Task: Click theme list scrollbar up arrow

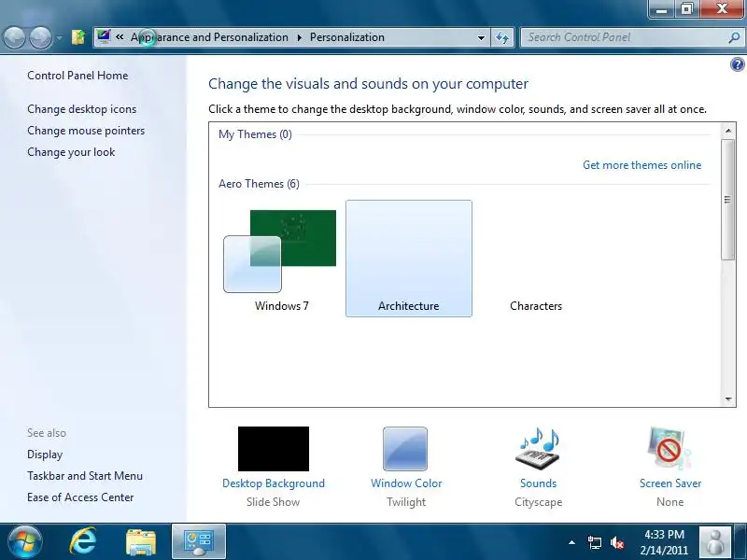Action: pyautogui.click(x=728, y=130)
